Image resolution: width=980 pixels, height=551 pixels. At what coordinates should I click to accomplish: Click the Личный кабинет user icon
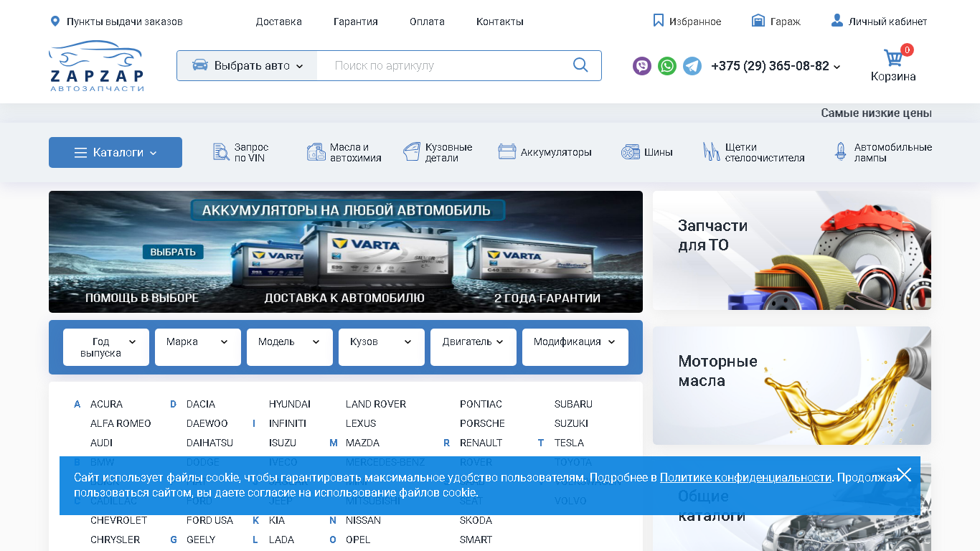click(837, 21)
